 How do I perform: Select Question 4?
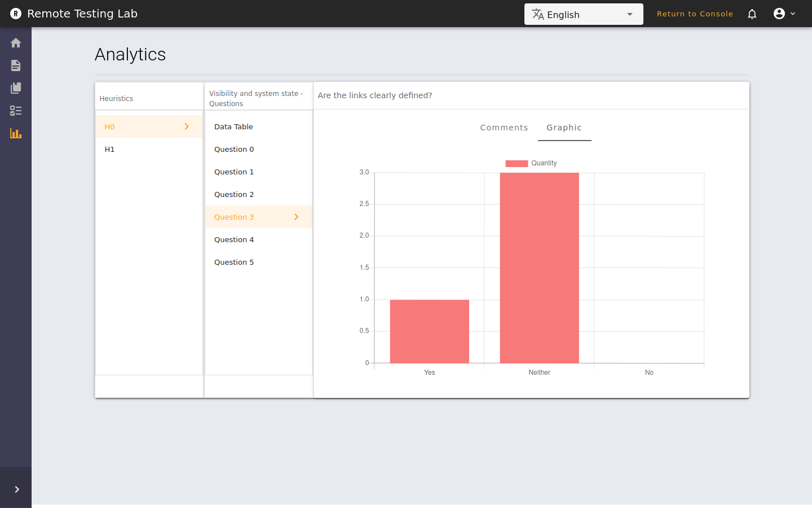258,239
